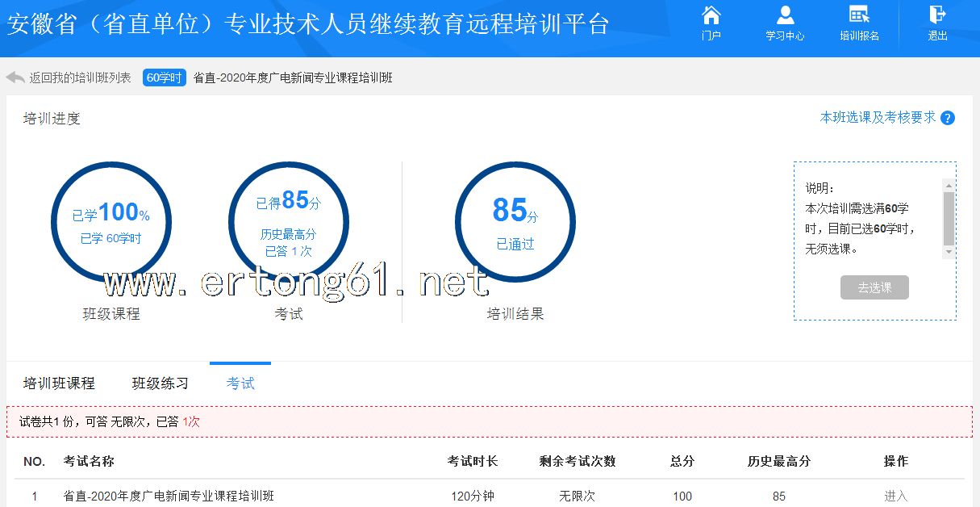Click the 说明 box scrollbar thumb
Image resolution: width=980 pixels, height=507 pixels.
[x=949, y=218]
